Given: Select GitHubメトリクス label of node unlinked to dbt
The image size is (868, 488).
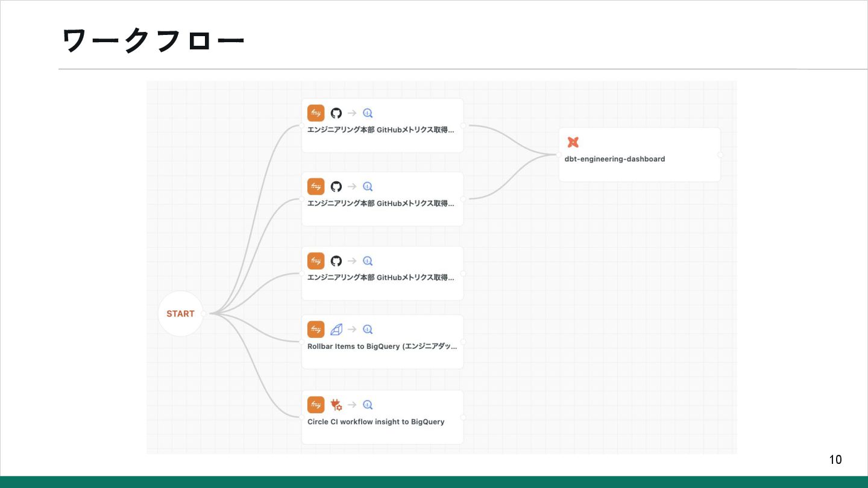Looking at the screenshot, I should [381, 278].
